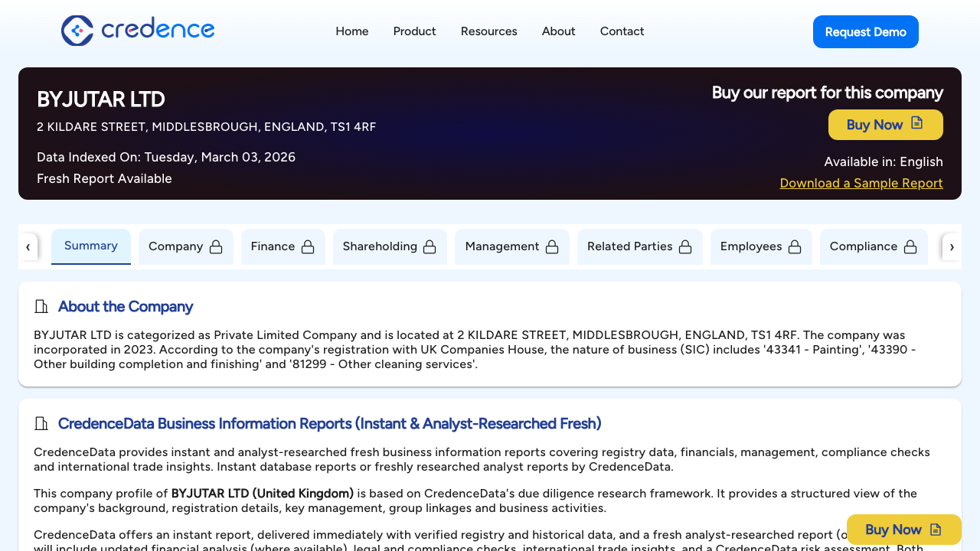Click the lock icon on the Shareholding tab

pos(434,246)
